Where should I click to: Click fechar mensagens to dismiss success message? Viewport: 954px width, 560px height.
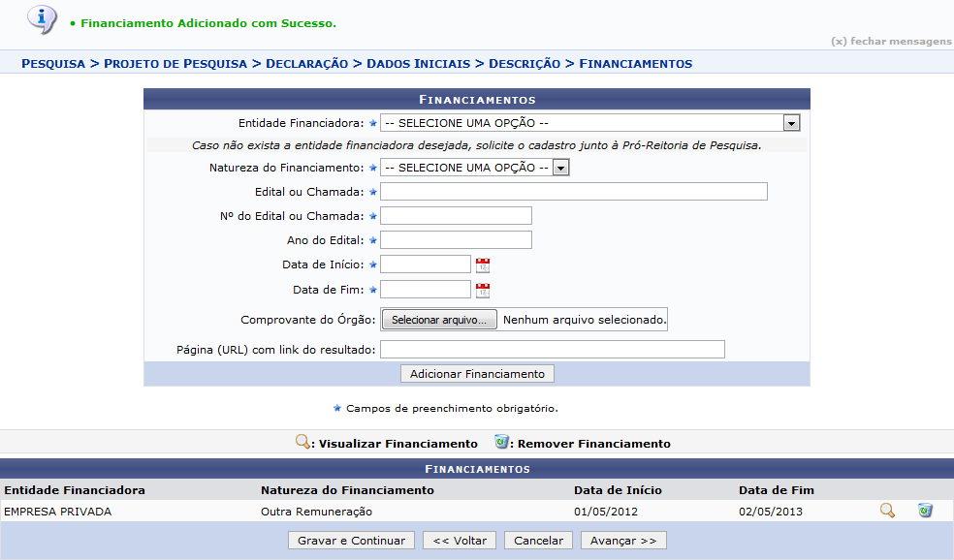(888, 41)
